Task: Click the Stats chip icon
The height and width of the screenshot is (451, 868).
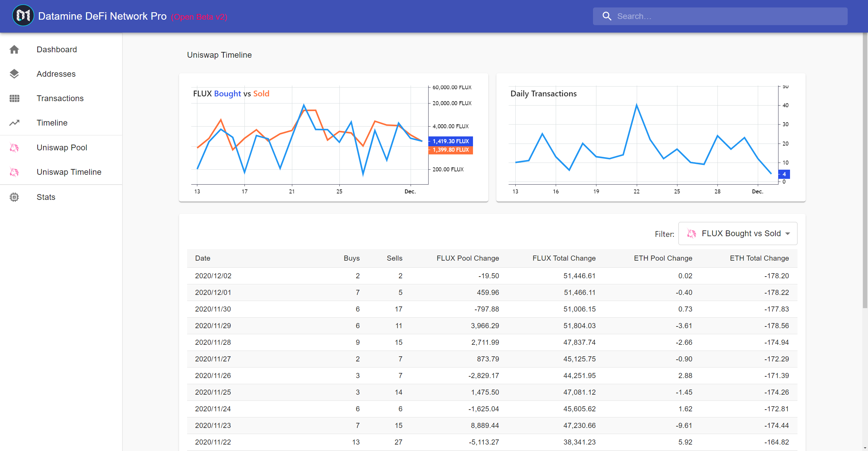Action: click(x=14, y=197)
